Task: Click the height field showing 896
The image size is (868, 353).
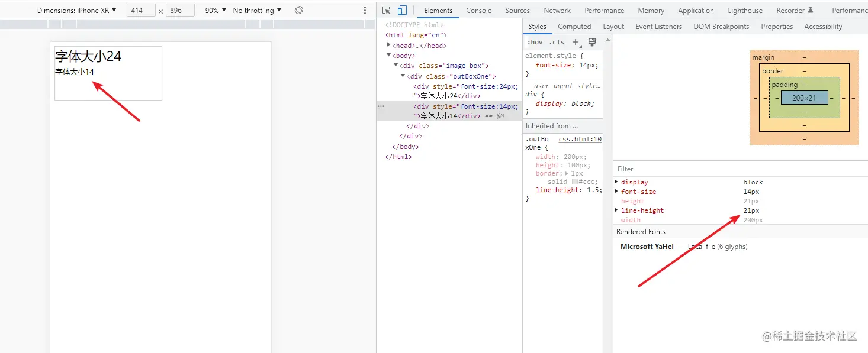Action: point(180,11)
